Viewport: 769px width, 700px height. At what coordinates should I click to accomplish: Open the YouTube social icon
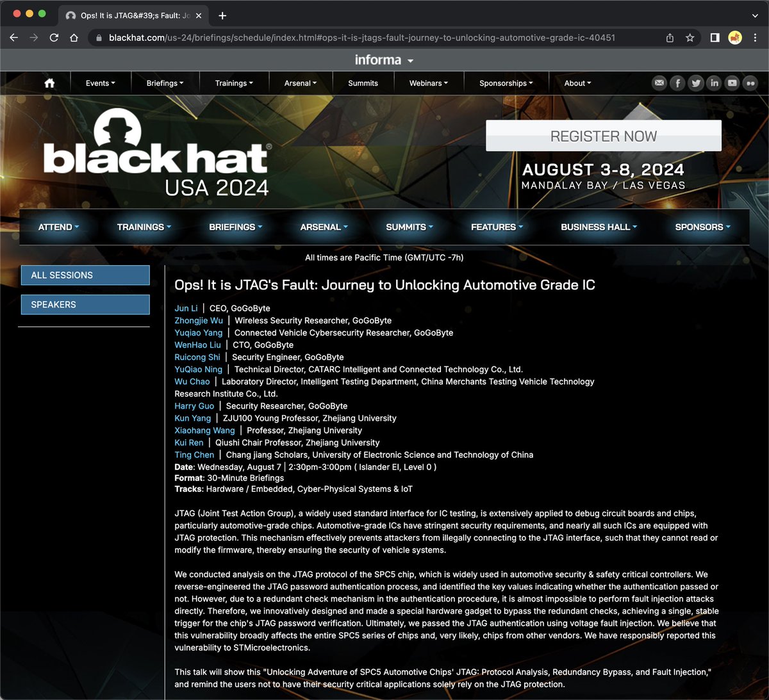[x=732, y=83]
